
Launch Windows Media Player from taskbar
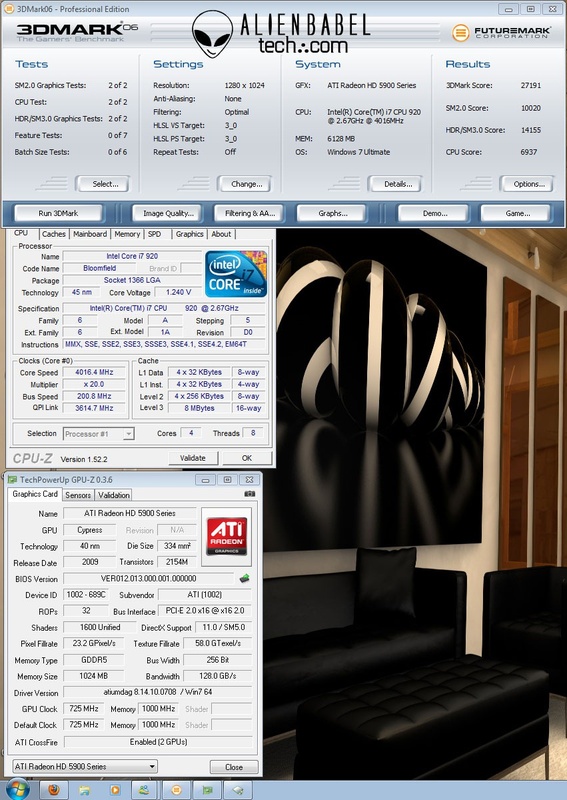[x=115, y=790]
